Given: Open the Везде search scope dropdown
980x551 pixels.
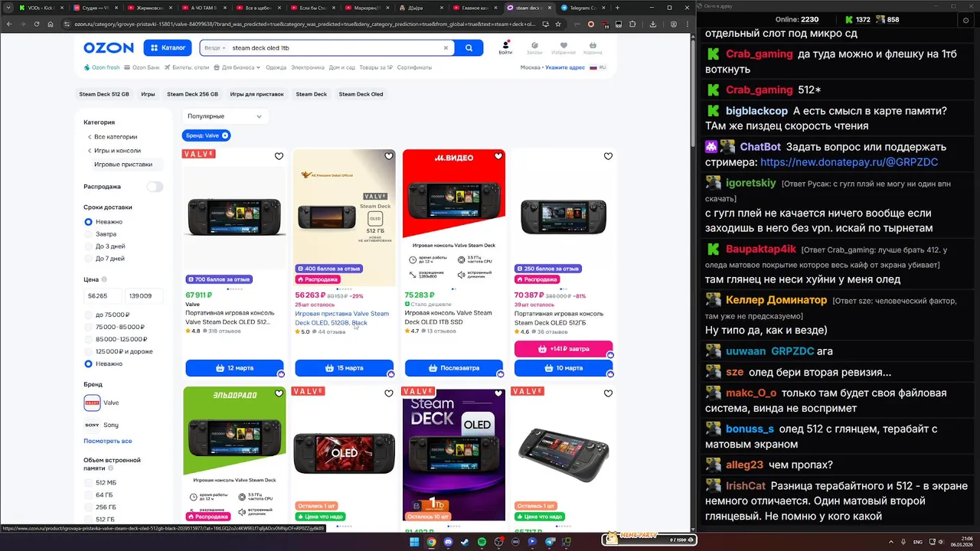Looking at the screenshot, I should click(x=214, y=47).
